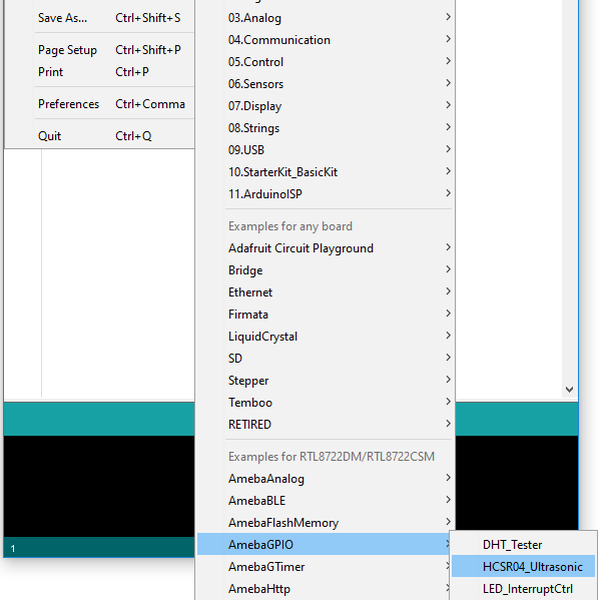This screenshot has height=600, width=600.
Task: Open the 08.Strings examples submenu
Action: click(326, 128)
